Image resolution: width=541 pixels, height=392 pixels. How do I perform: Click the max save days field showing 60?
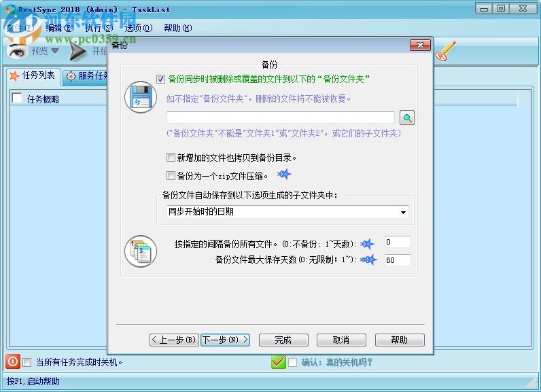[x=398, y=260]
